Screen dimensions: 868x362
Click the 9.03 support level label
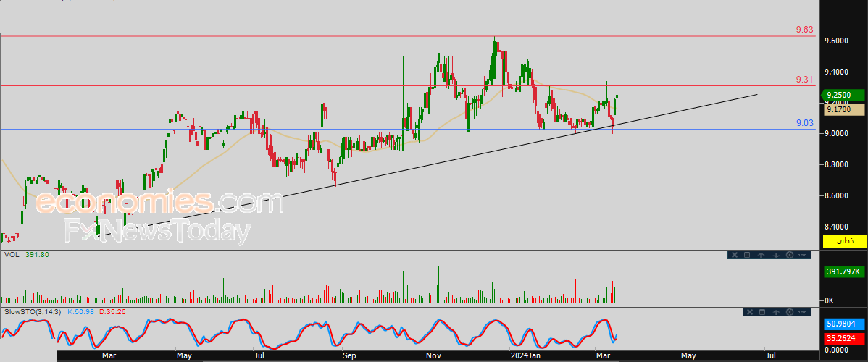[804, 123]
